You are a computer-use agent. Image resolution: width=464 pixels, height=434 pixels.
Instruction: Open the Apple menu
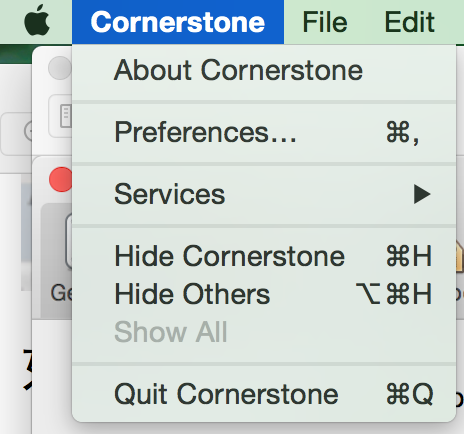(37, 21)
